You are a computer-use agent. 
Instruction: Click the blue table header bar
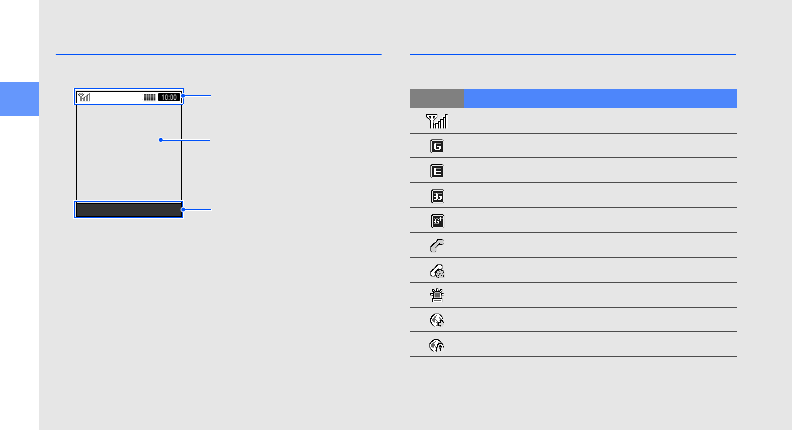tap(600, 98)
